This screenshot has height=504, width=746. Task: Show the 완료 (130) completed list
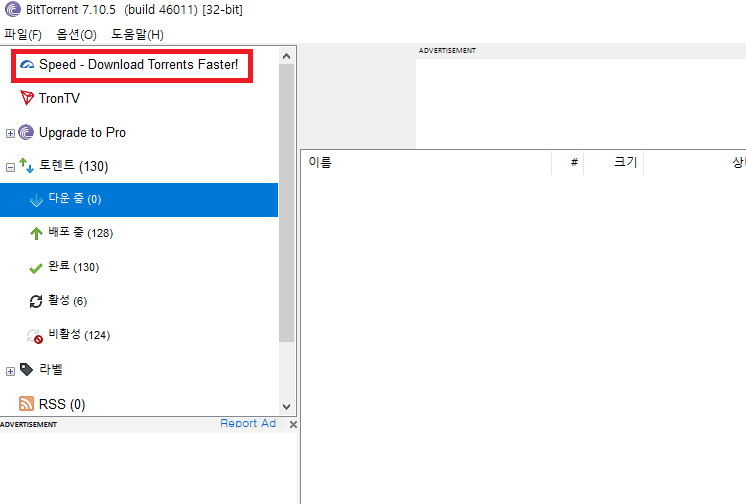point(74,267)
